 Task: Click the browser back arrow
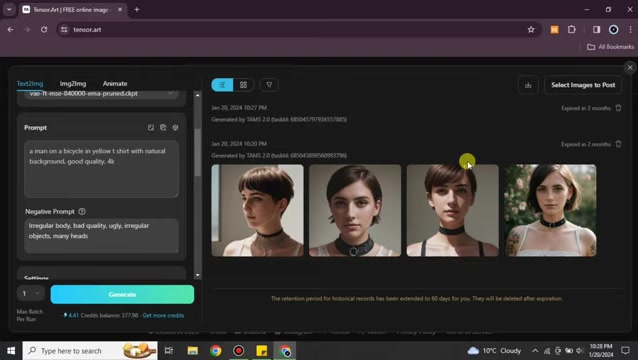click(11, 29)
